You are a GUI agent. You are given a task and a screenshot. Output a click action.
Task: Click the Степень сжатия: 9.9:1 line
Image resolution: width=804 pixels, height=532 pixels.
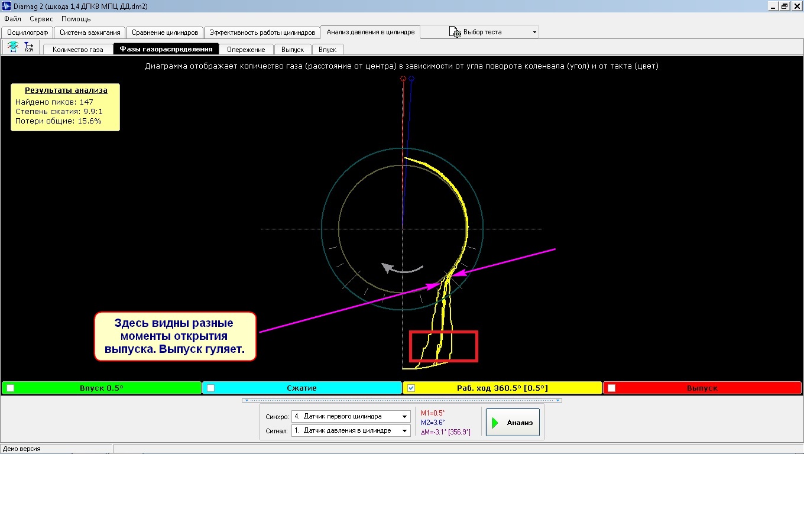(59, 112)
